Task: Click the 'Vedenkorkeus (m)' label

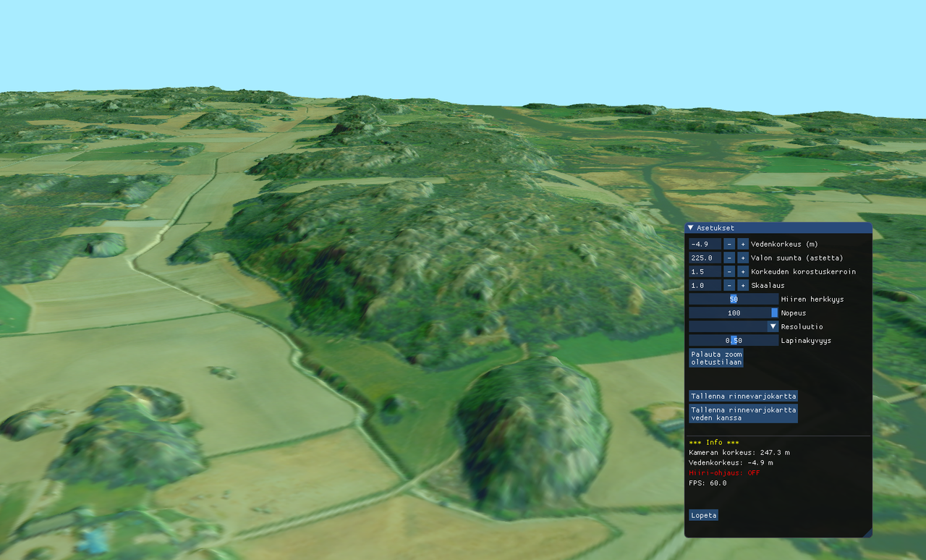Action: 784,245
